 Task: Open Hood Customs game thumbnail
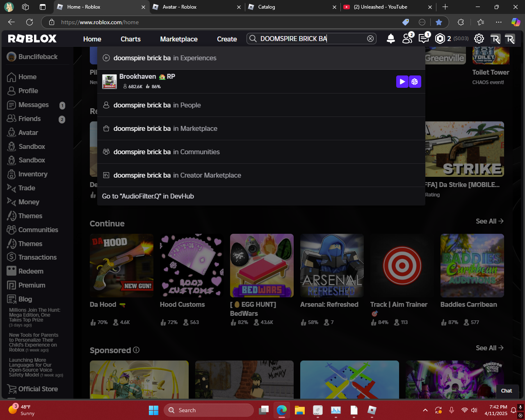[x=192, y=265]
